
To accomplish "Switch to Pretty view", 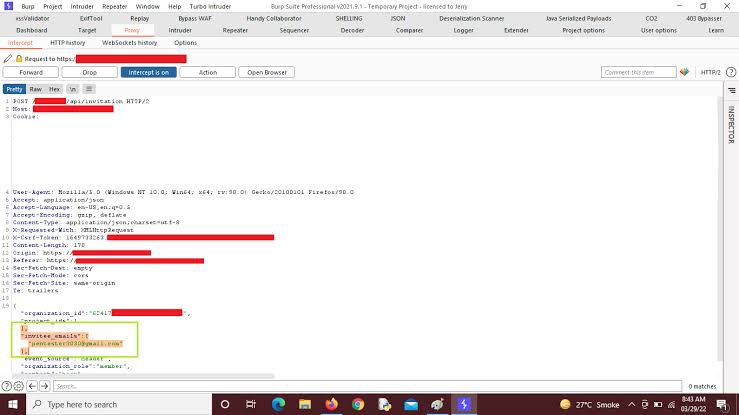I will click(x=14, y=89).
